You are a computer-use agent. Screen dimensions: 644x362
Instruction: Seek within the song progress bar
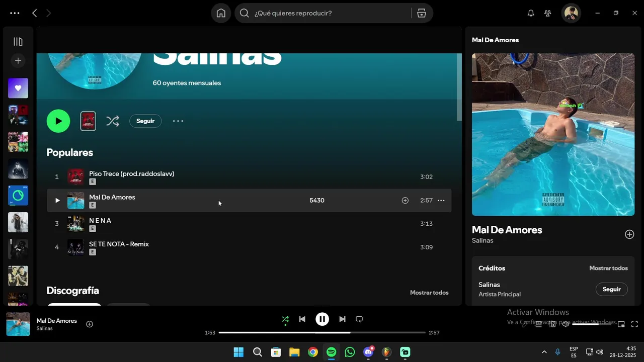pyautogui.click(x=322, y=333)
